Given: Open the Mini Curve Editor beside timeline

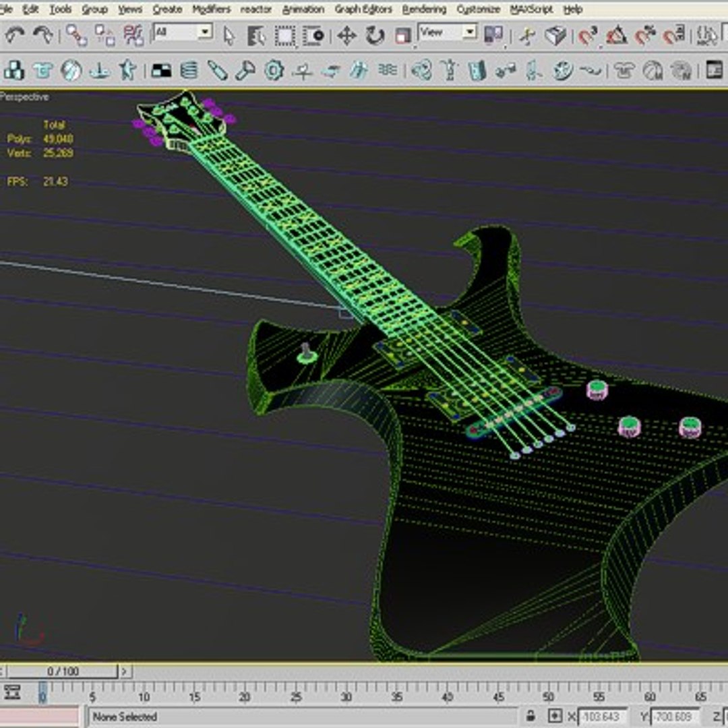Looking at the screenshot, I should (13, 692).
